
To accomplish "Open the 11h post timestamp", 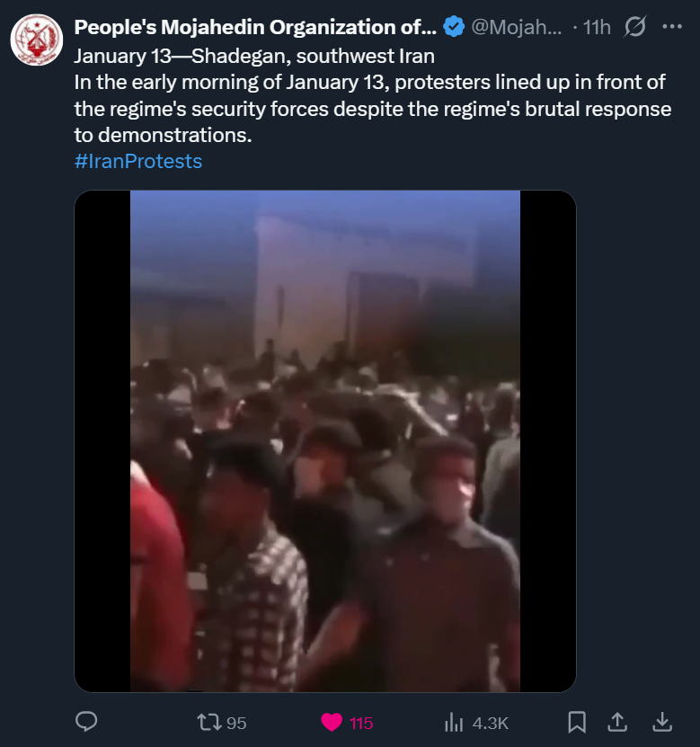I will click(597, 27).
